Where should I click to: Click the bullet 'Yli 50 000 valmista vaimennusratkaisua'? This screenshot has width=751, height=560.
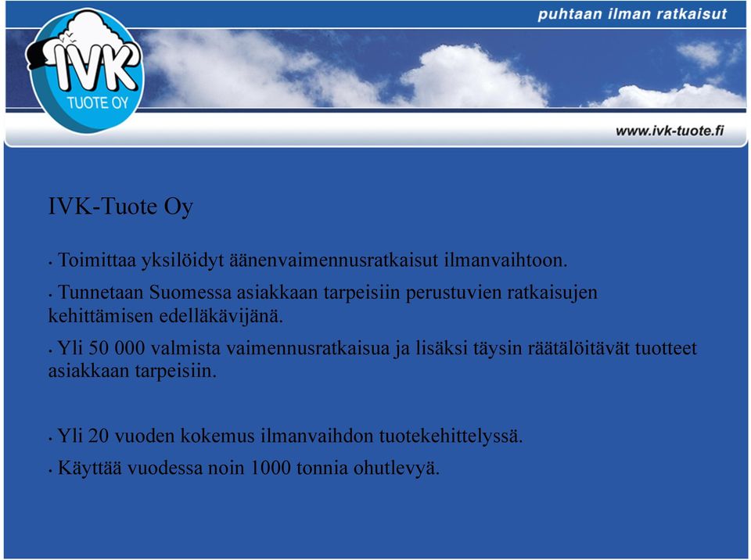(372, 359)
